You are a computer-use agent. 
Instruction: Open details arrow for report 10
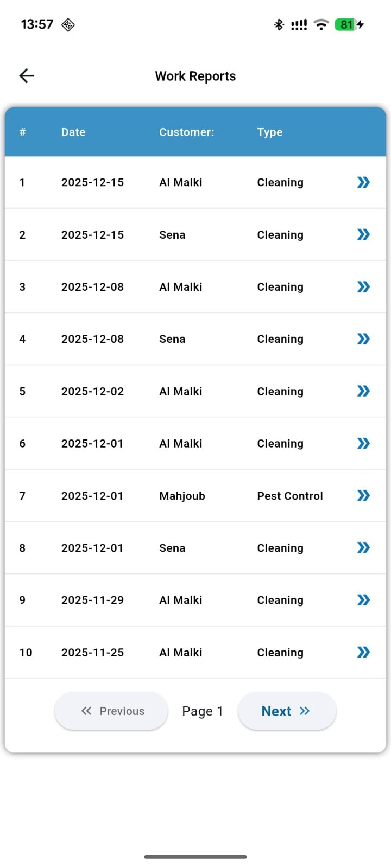[363, 652]
